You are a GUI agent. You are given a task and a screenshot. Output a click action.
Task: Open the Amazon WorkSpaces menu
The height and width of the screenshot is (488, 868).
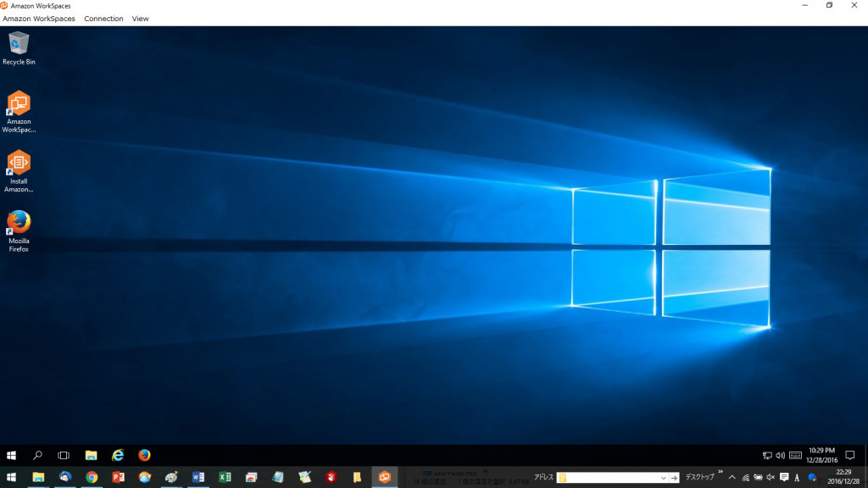pyautogui.click(x=39, y=19)
